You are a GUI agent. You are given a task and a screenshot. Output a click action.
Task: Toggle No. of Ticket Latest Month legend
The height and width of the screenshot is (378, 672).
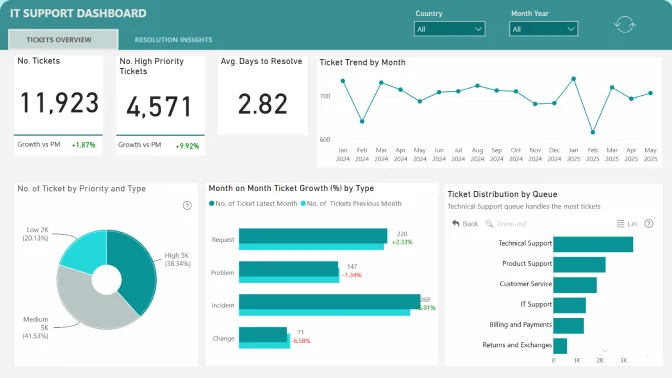253,204
